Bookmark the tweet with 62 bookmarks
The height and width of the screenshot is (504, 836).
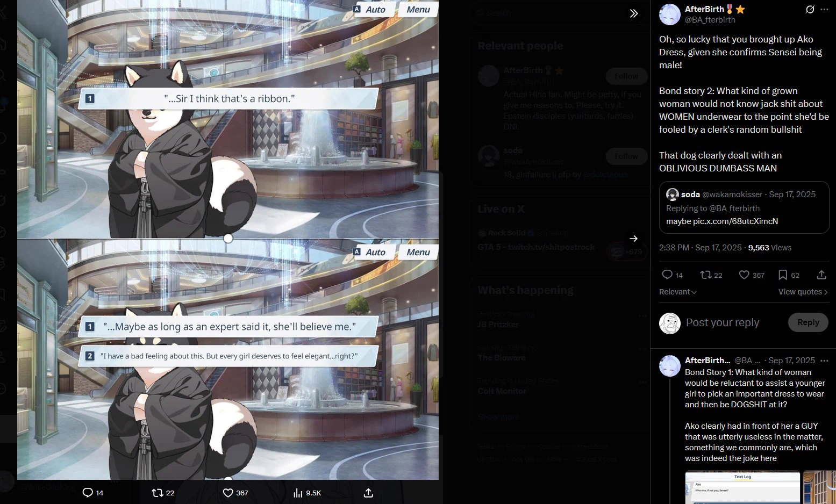tap(789, 275)
